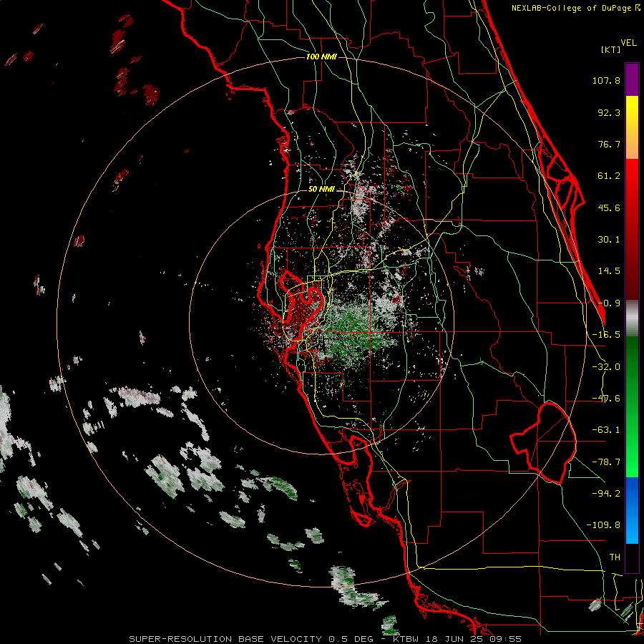
Task: Click the TH threshold label in legend
Action: [615, 557]
